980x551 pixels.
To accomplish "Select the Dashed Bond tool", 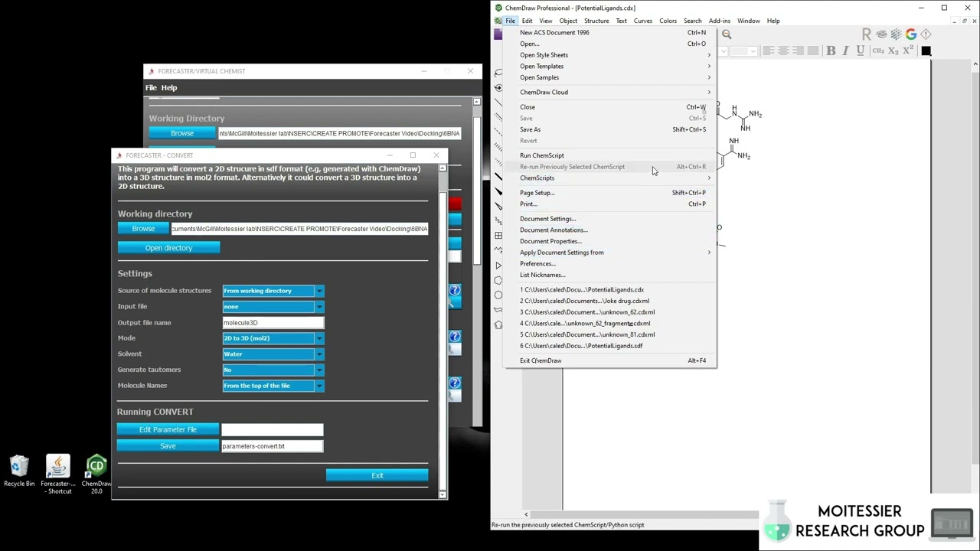I will pyautogui.click(x=498, y=132).
